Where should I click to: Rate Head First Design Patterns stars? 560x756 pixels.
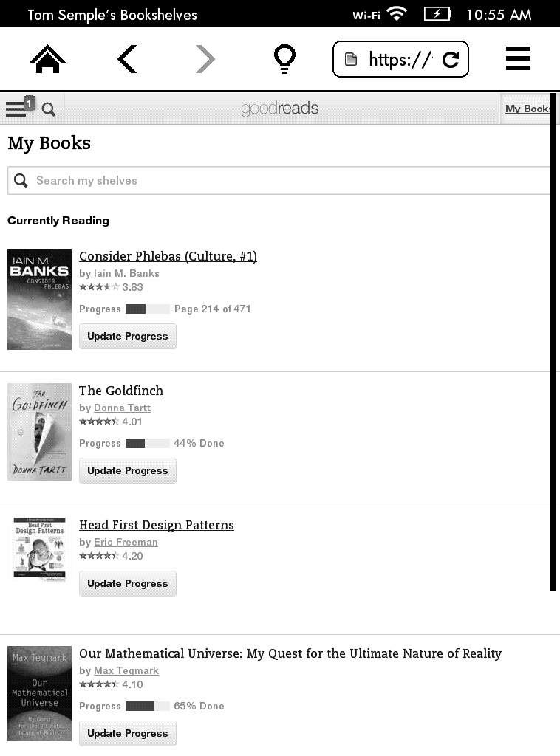[x=99, y=556]
